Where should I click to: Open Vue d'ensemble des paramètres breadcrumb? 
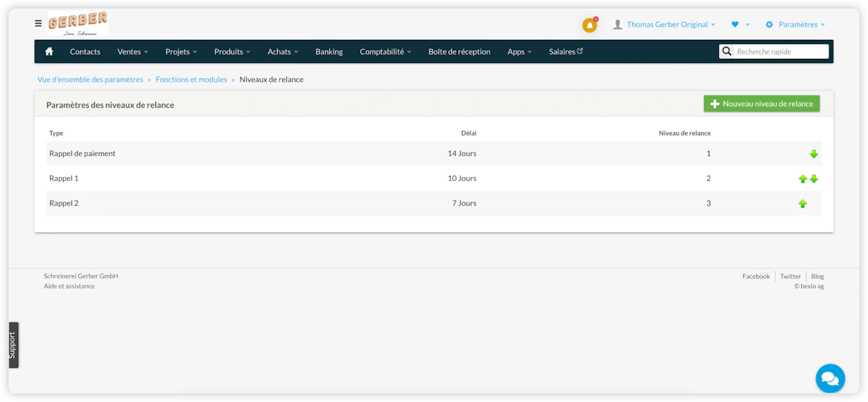pyautogui.click(x=90, y=79)
